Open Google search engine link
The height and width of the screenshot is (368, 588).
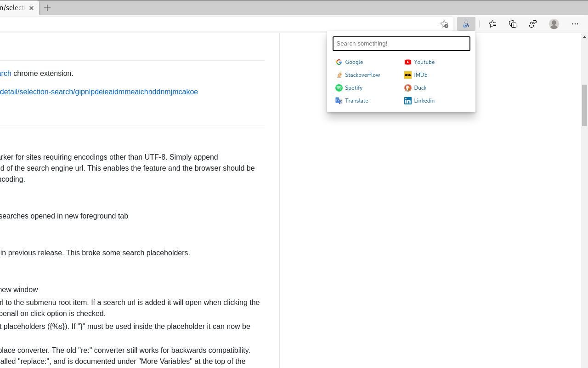[x=354, y=62]
